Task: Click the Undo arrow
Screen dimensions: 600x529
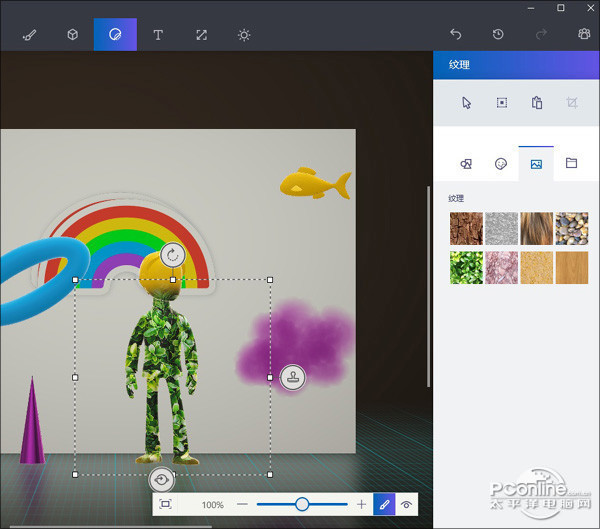Action: (456, 35)
